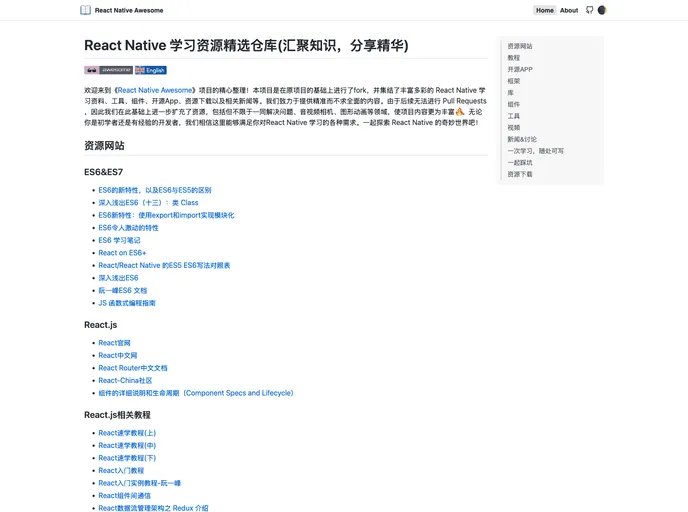Image resolution: width=688 pixels, height=512 pixels.
Task: Open link ES6的新特性,以及ES6与ES5的区别
Action: [155, 190]
